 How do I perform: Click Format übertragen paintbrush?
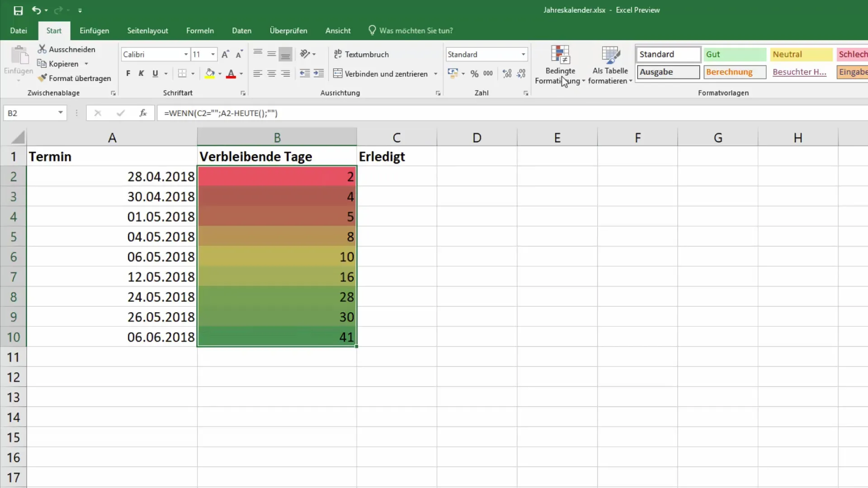coord(42,78)
